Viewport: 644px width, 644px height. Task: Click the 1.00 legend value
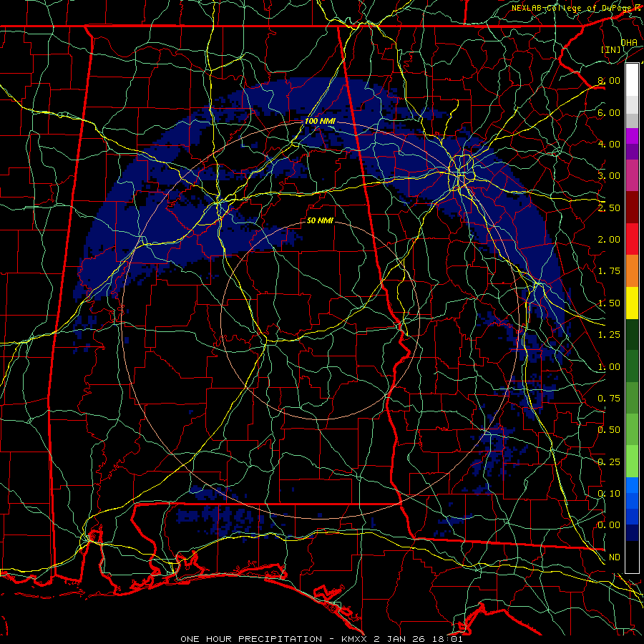609,367
